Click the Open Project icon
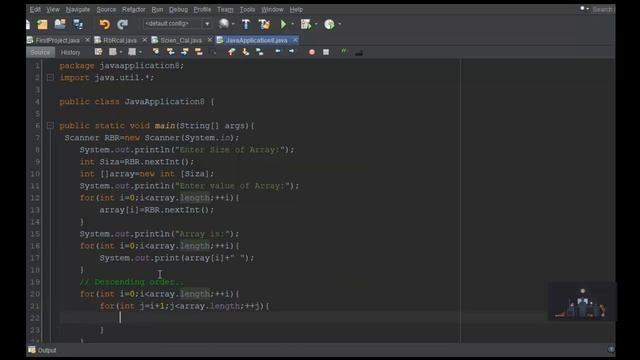The image size is (640, 360). (60, 24)
